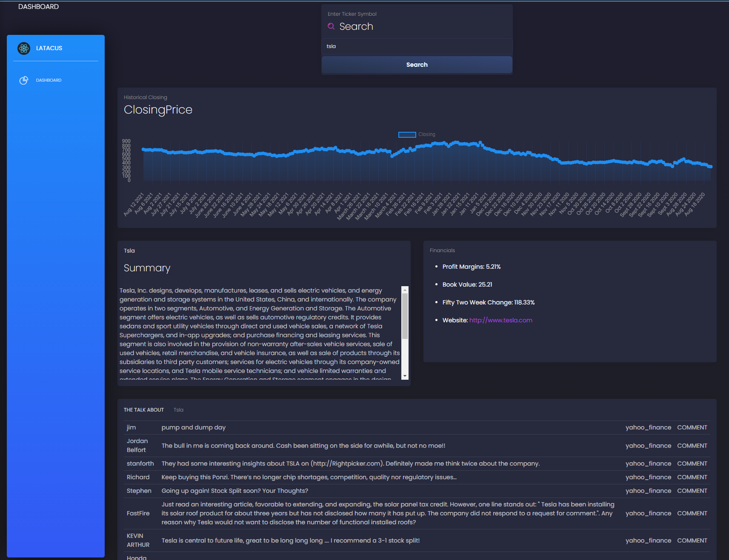
Task: Toggle the Closing legend swatch on the chart
Action: [407, 134]
